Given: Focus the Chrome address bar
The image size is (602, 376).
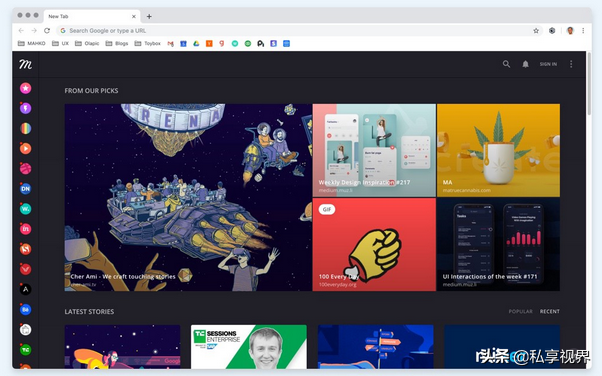Looking at the screenshot, I should pyautogui.click(x=299, y=31).
